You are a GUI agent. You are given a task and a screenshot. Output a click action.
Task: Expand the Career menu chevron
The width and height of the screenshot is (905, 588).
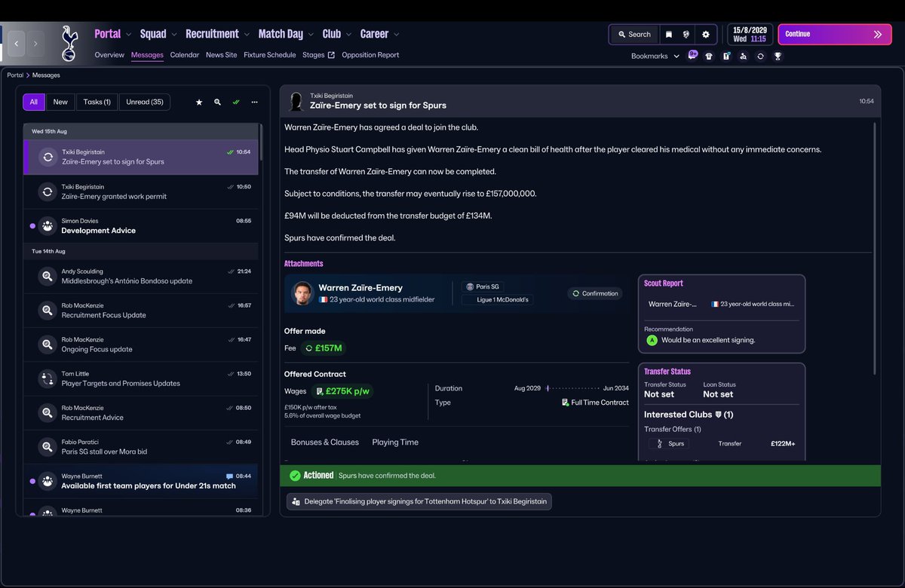(x=397, y=34)
